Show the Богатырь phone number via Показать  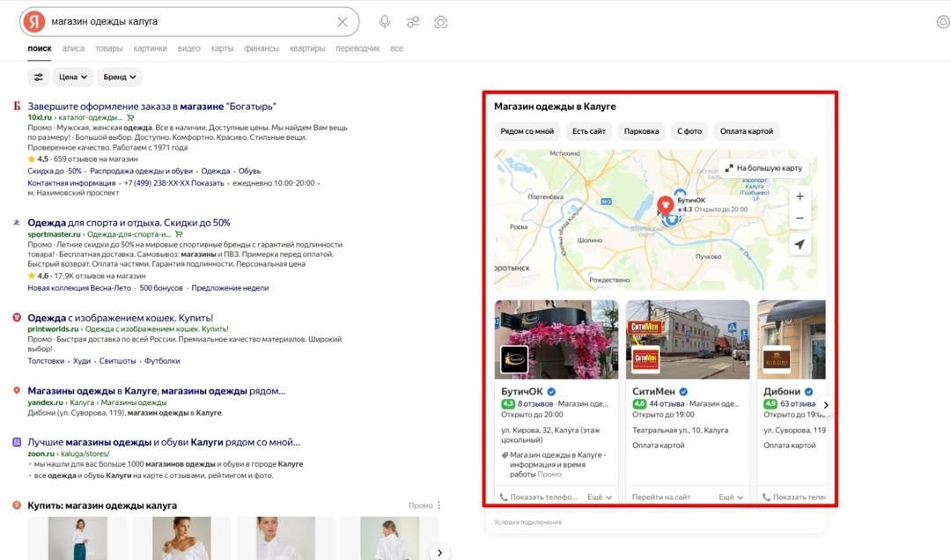(208, 183)
